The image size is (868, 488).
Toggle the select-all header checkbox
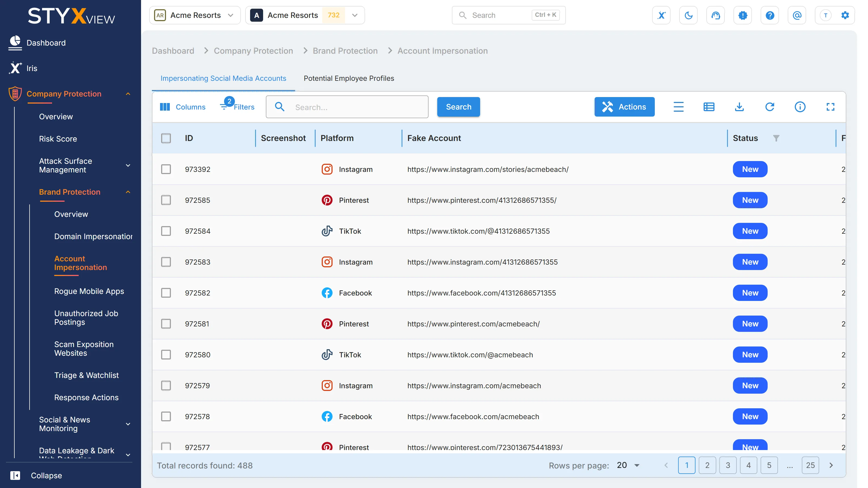click(166, 138)
